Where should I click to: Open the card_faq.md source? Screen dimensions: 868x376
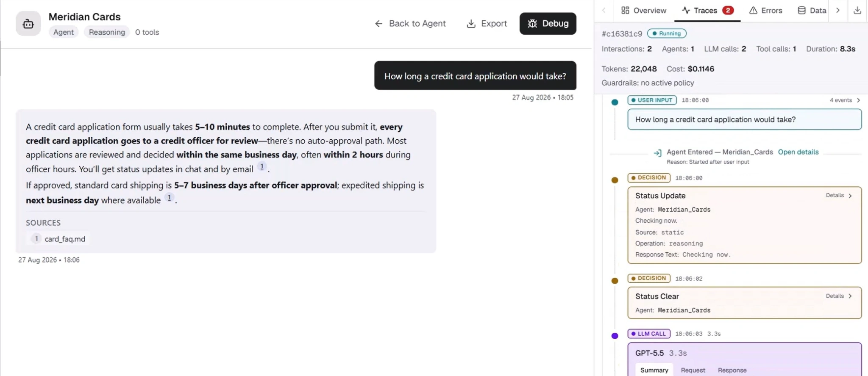pyautogui.click(x=58, y=239)
